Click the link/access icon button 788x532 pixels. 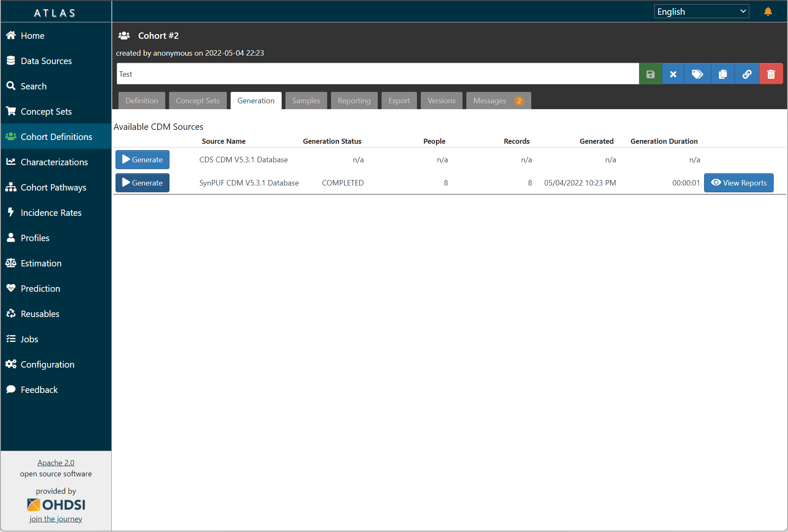coord(747,74)
